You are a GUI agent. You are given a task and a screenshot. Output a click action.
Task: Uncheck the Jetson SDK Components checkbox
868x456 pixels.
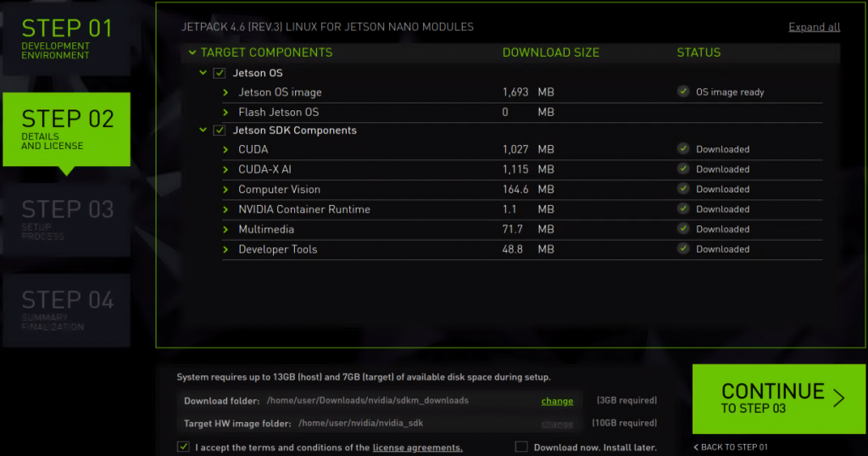[x=220, y=131]
